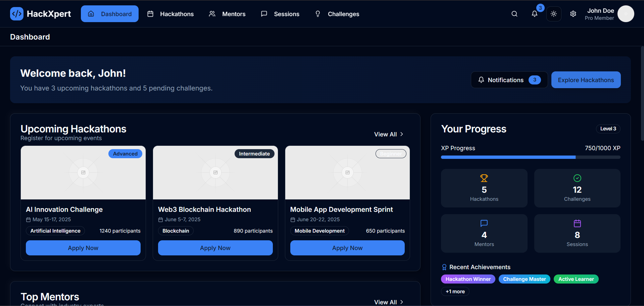
Task: Switch to the Challenges nav tab
Action: [337, 14]
